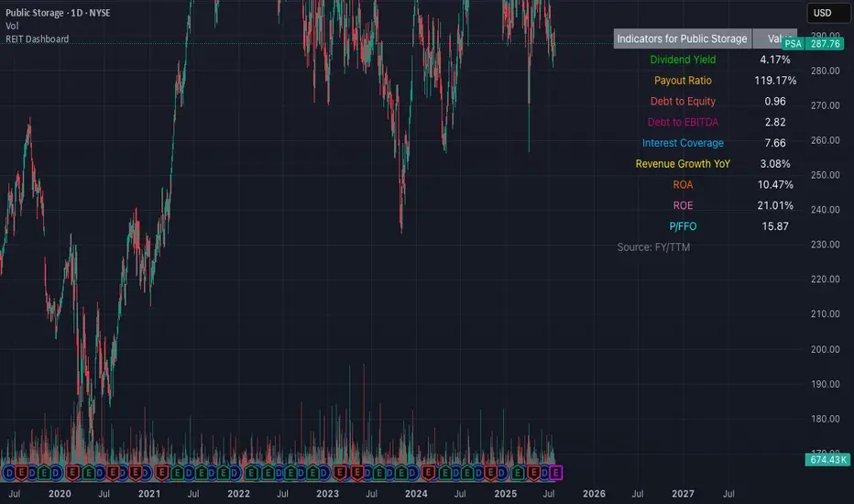Click the green PSA ticker price label
Screen dimensions: 854x504
pos(793,44)
